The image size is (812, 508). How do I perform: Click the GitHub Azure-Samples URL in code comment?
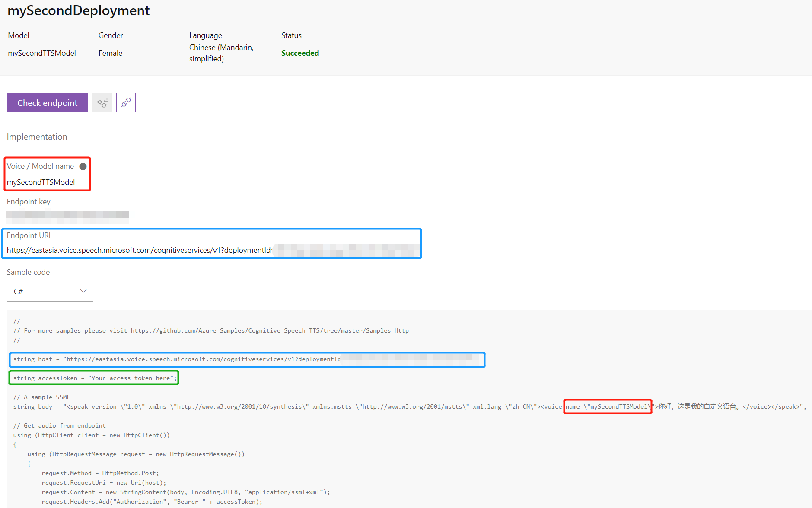point(270,331)
